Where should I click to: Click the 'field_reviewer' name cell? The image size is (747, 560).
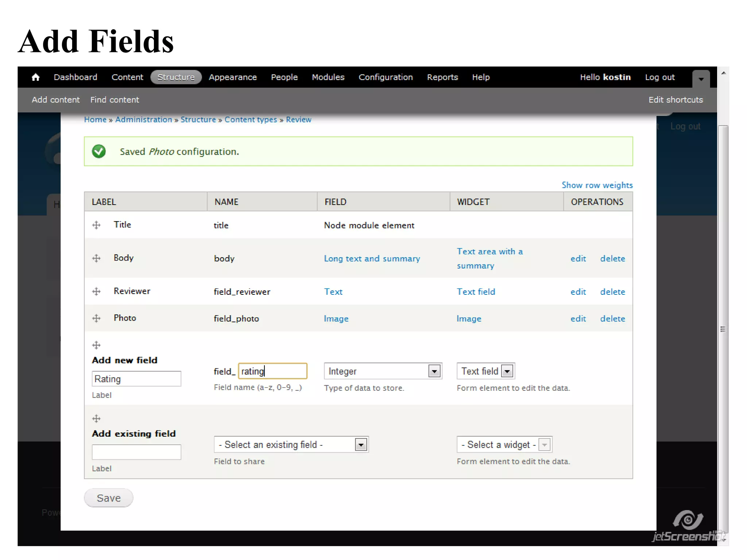point(242,292)
